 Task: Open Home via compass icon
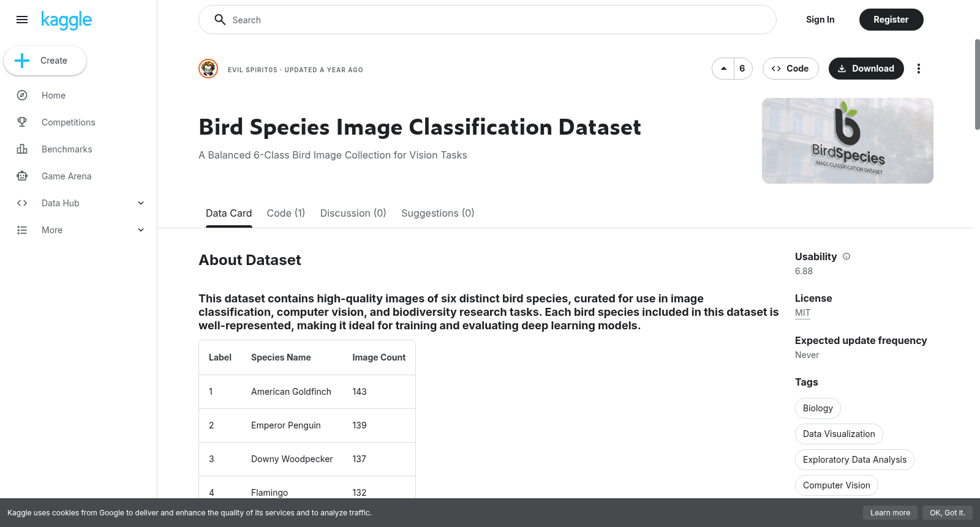point(22,95)
